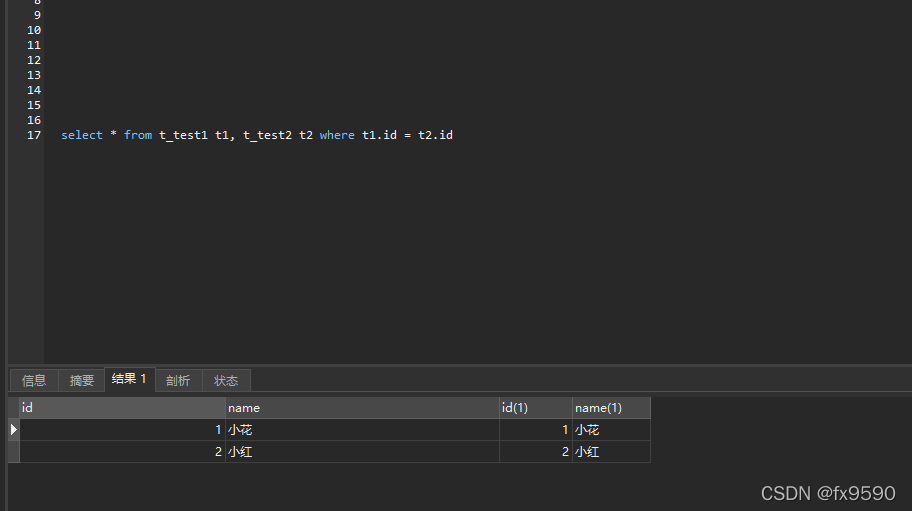Click the current row arrow indicator
Image resolution: width=912 pixels, height=511 pixels.
pos(13,430)
